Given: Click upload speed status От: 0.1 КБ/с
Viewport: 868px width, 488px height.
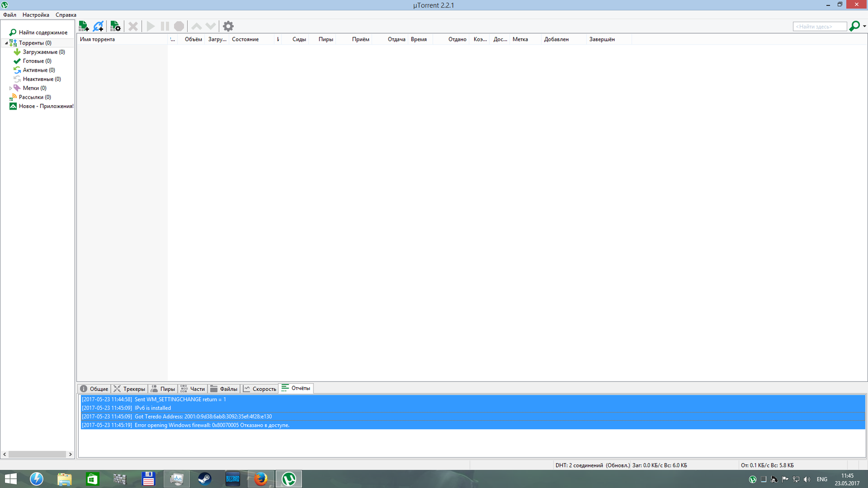Looking at the screenshot, I should 767,465.
